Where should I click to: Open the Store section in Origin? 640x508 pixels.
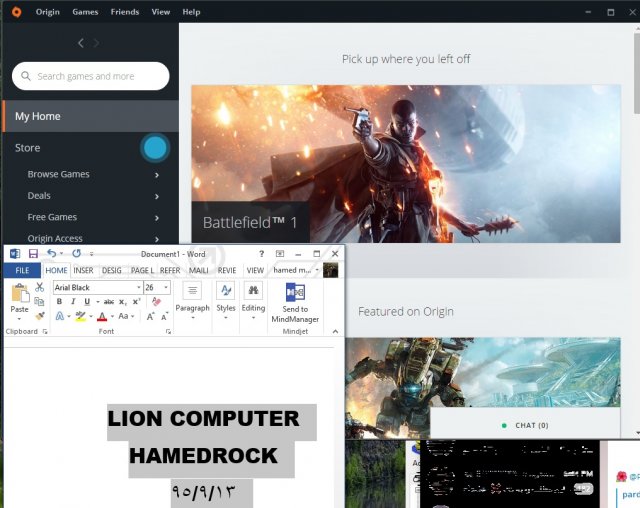[x=27, y=148]
